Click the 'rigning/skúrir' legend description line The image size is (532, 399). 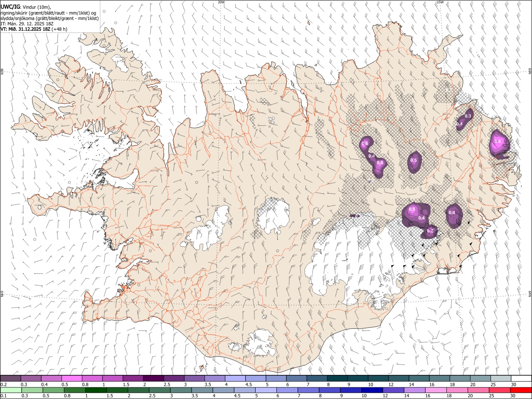pos(49,12)
